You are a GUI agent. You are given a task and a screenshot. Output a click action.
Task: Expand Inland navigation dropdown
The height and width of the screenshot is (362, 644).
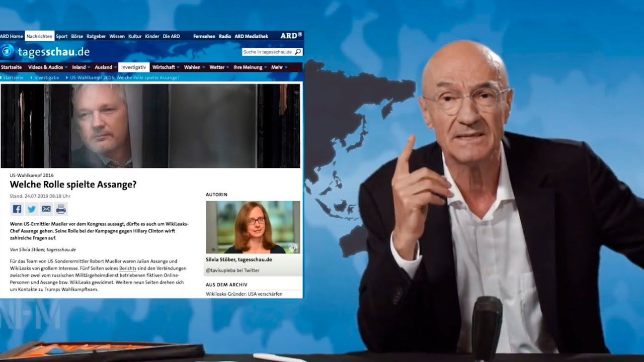(x=80, y=67)
